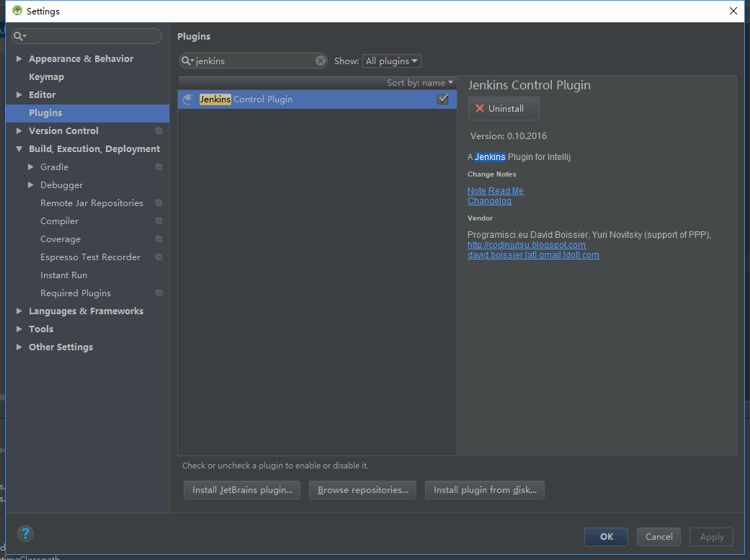750x560 pixels.
Task: Clear the jenkins plugin search text
Action: [x=321, y=61]
